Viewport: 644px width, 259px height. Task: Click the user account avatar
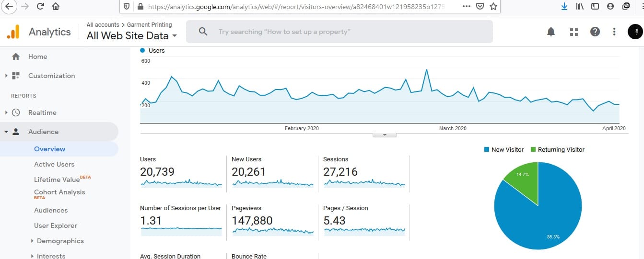tap(635, 32)
